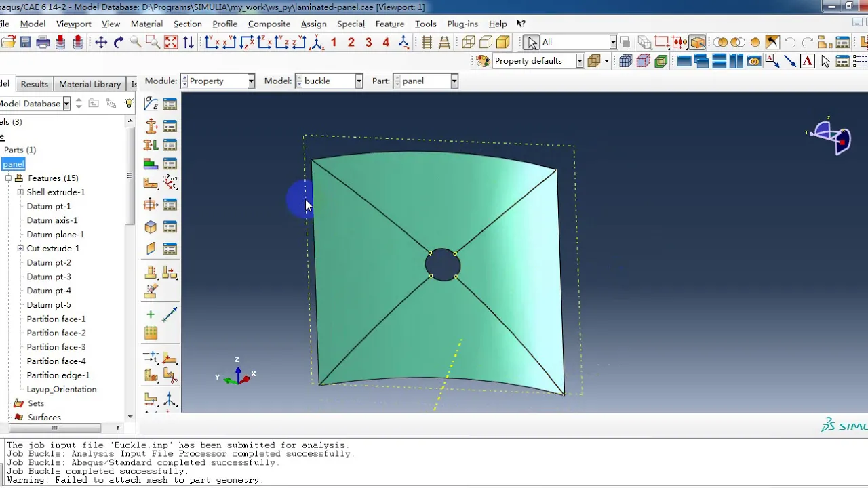Switch to the Results tab
The image size is (868, 488).
point(34,84)
